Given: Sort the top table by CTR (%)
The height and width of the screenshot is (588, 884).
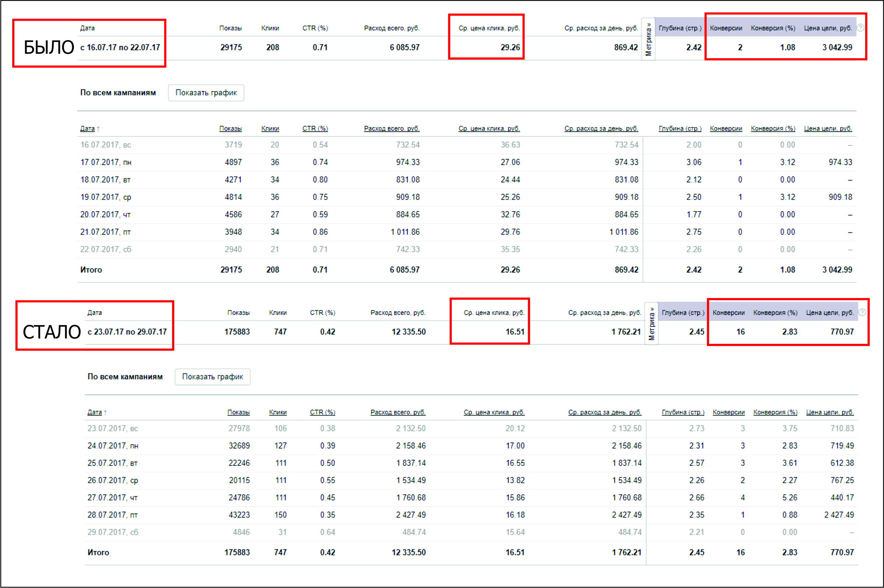Looking at the screenshot, I should click(x=315, y=128).
